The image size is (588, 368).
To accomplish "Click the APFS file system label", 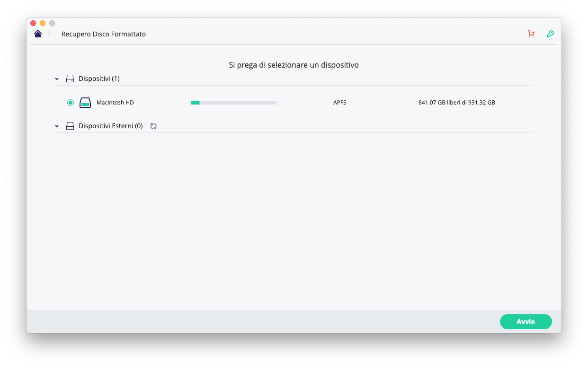I will pos(339,103).
